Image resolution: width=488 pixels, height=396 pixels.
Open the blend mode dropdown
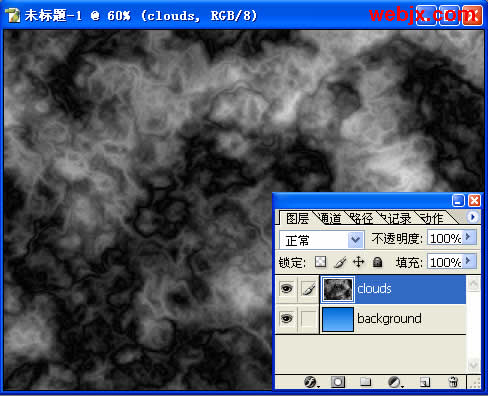point(322,240)
